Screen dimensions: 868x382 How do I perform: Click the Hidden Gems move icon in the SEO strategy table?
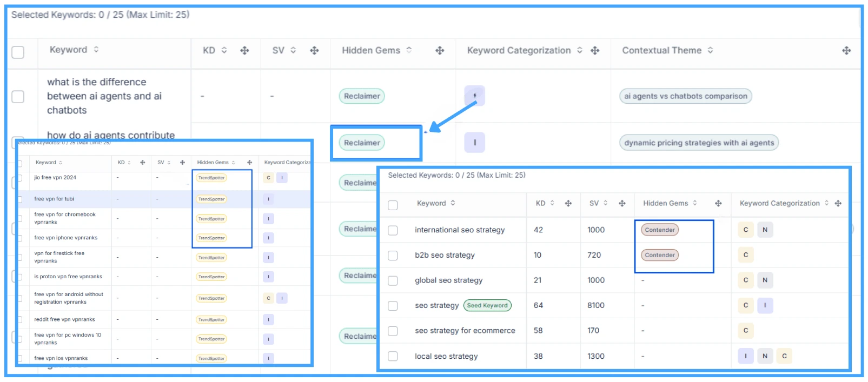coord(718,203)
